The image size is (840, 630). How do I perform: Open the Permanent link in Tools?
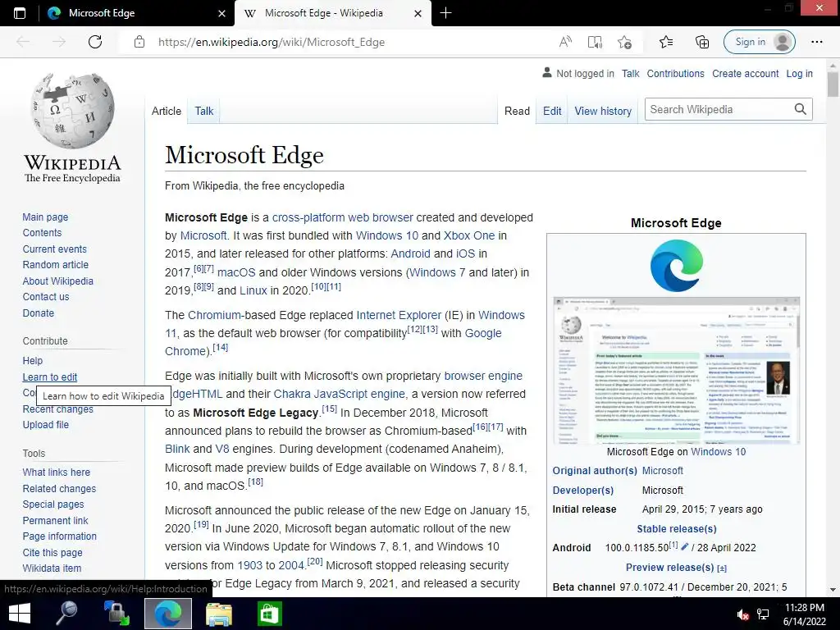(x=55, y=521)
